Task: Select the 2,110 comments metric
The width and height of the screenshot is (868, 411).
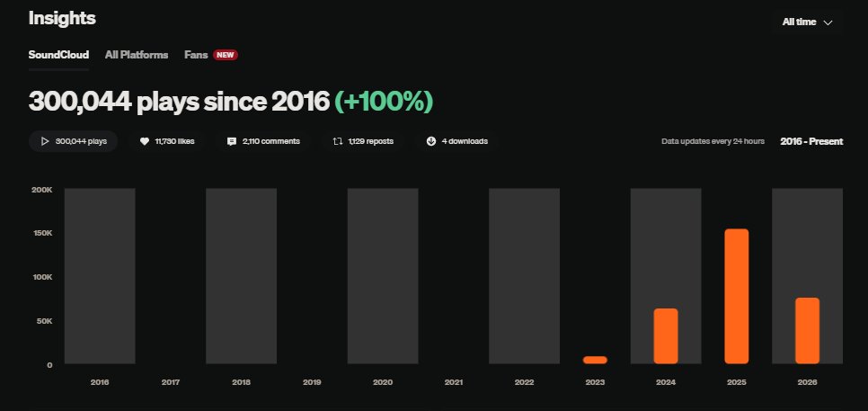Action: coord(263,141)
